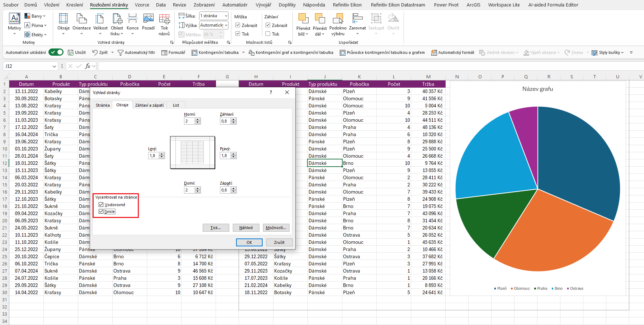This screenshot has height=325, width=644.
Task: Toggle the Vodorovně centering checkbox
Action: tap(101, 205)
